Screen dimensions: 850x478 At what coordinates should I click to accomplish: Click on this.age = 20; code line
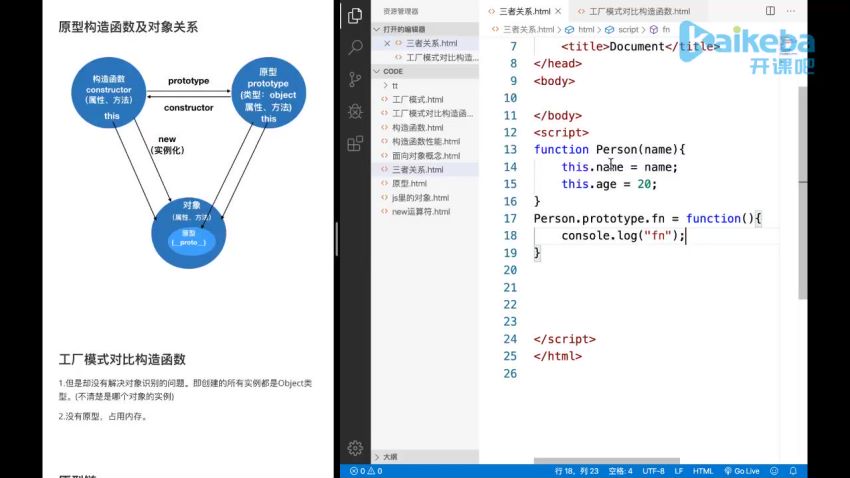point(609,184)
